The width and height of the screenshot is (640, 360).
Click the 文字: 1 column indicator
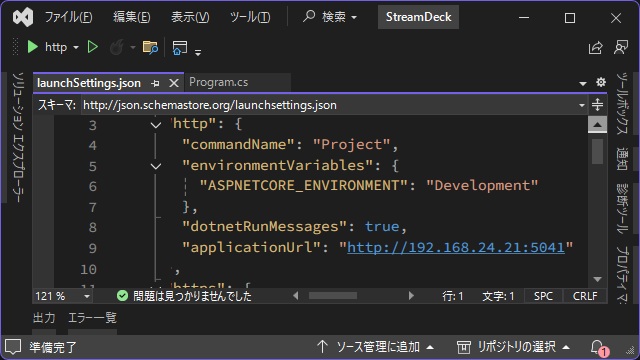pyautogui.click(x=498, y=296)
